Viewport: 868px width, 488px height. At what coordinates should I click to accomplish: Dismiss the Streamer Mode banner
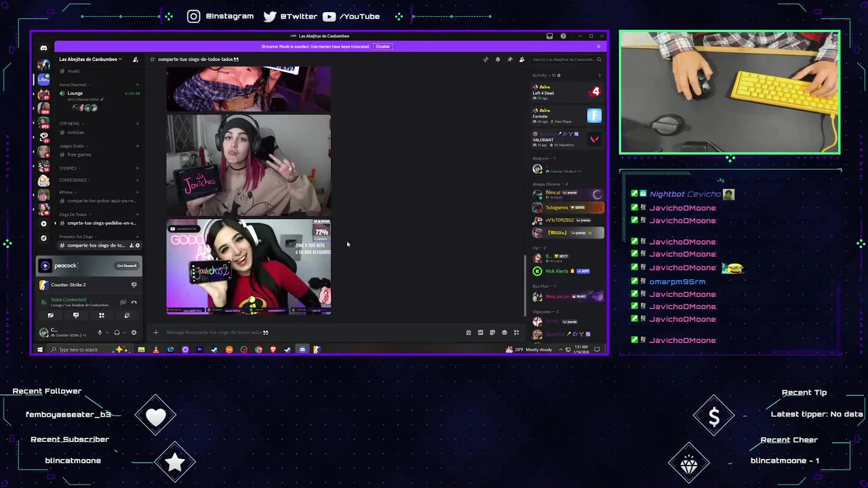click(598, 47)
